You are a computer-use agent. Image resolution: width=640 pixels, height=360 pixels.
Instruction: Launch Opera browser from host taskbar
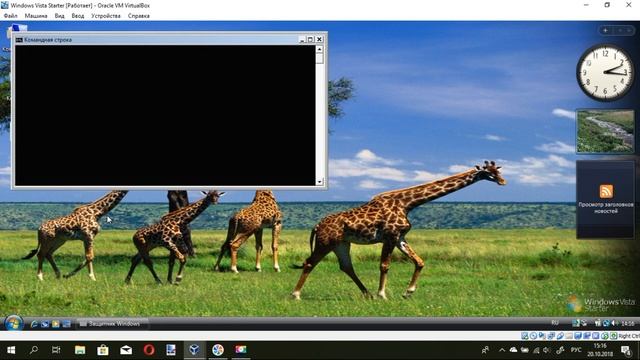tap(149, 350)
